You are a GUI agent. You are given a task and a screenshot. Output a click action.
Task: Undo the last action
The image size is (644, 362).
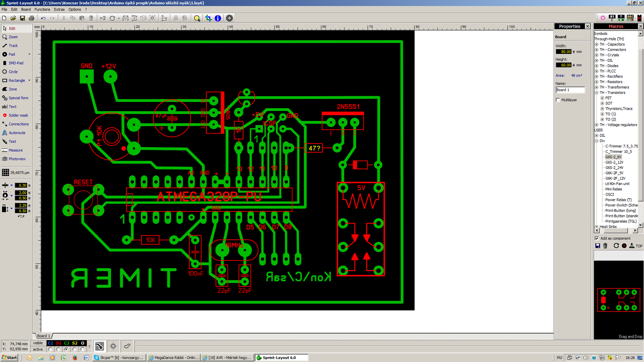point(43,18)
